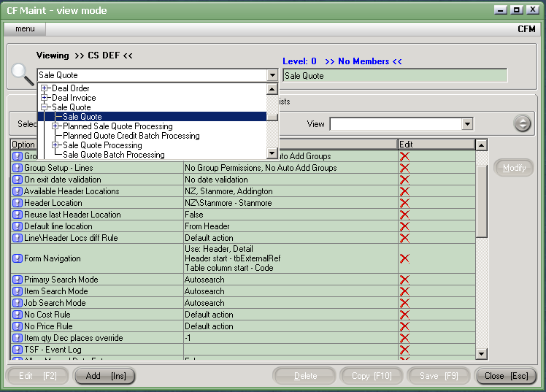Click the options table scrollbar thumb
This screenshot has height=392, width=546.
481,201
